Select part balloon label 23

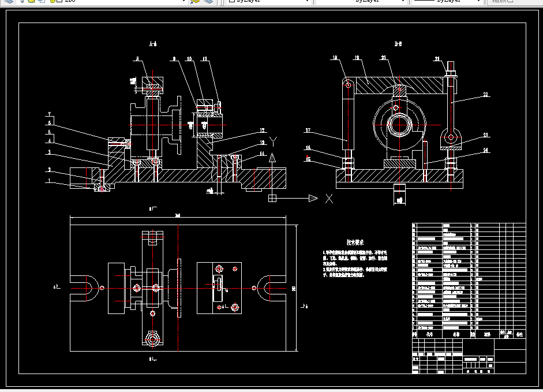point(485,135)
